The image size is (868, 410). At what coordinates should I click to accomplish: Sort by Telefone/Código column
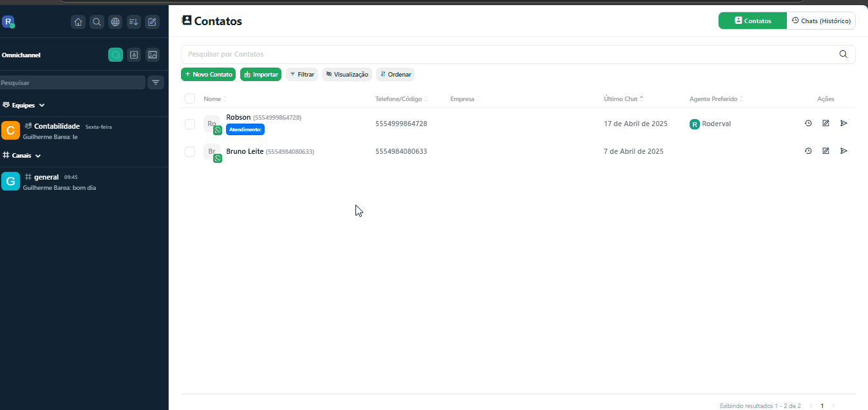[x=402, y=99]
